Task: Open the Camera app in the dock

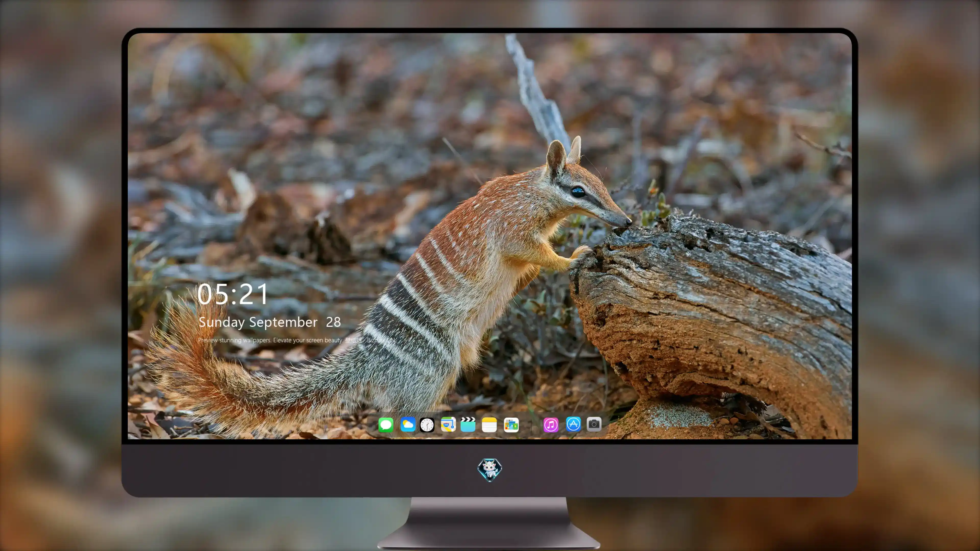Action: [594, 424]
